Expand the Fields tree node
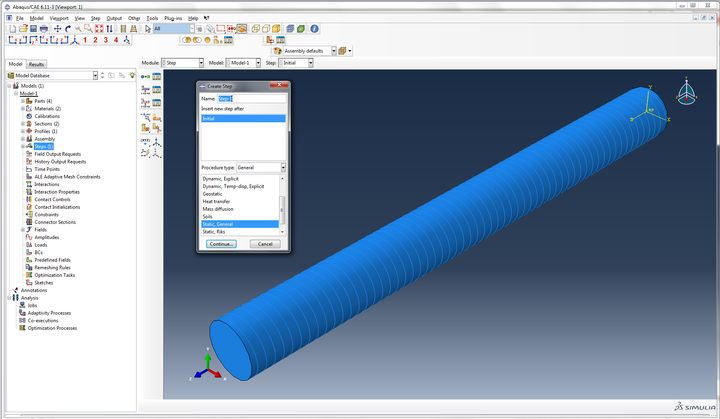Viewport: 720px width, 419px height. coord(22,229)
